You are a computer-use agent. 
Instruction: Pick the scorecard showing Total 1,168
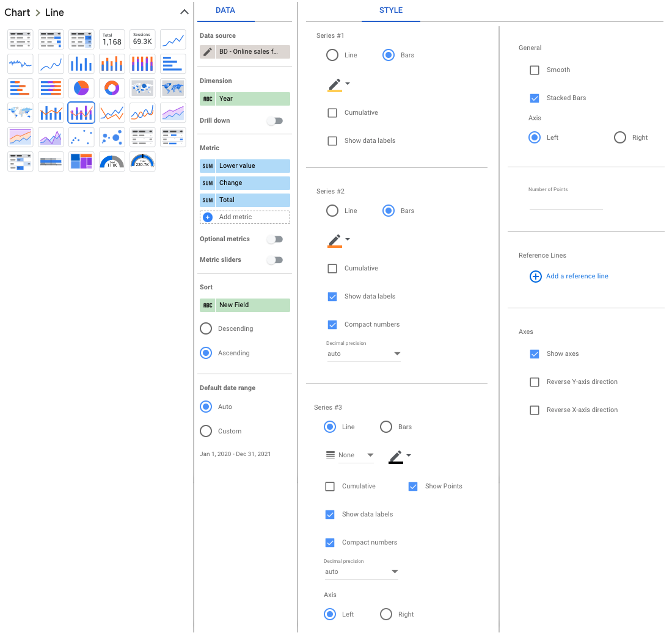click(x=112, y=40)
